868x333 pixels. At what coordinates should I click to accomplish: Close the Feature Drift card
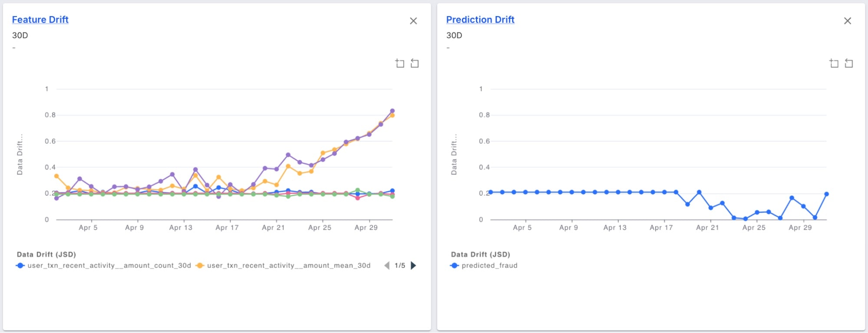coord(413,20)
